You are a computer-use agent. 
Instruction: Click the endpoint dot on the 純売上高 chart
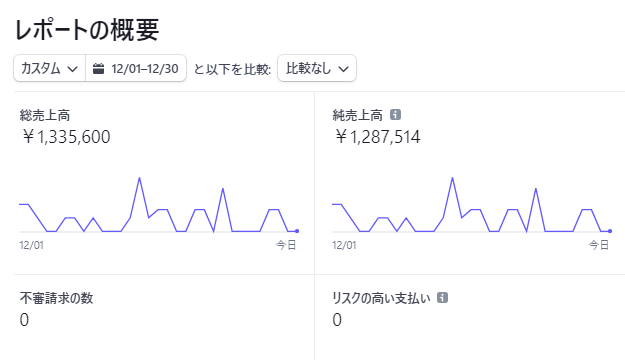[x=610, y=231]
